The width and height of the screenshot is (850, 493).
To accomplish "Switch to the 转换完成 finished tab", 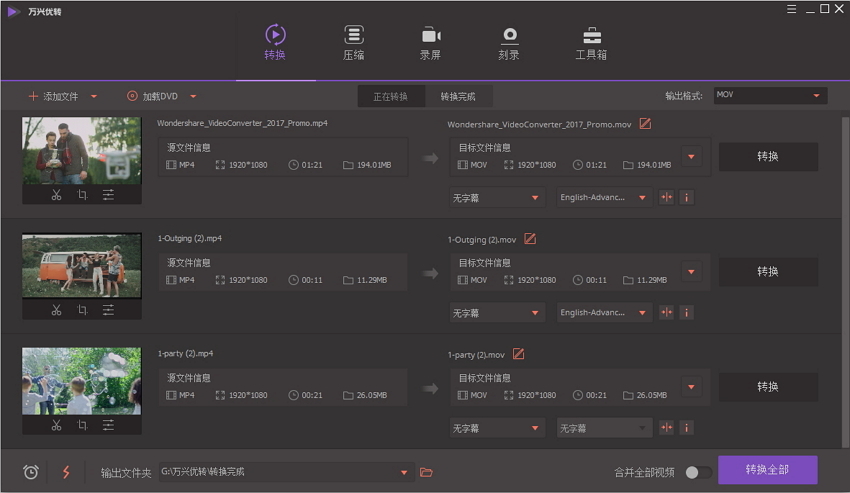I will (458, 97).
